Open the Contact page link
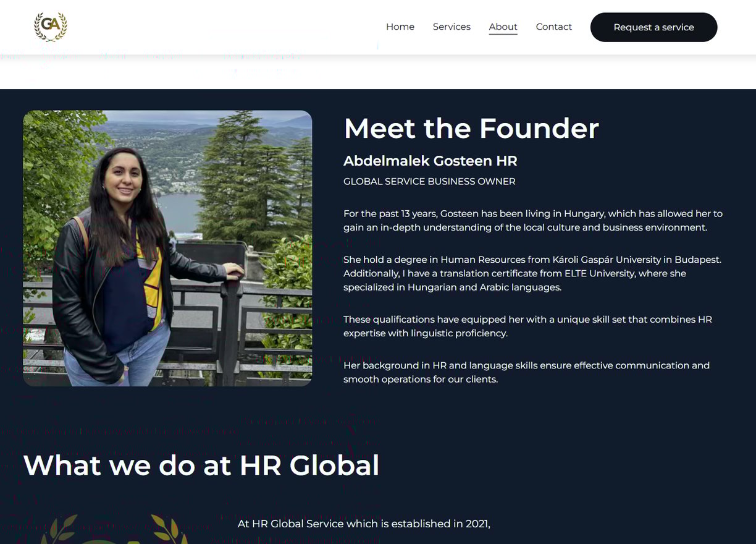The width and height of the screenshot is (756, 544). click(553, 27)
